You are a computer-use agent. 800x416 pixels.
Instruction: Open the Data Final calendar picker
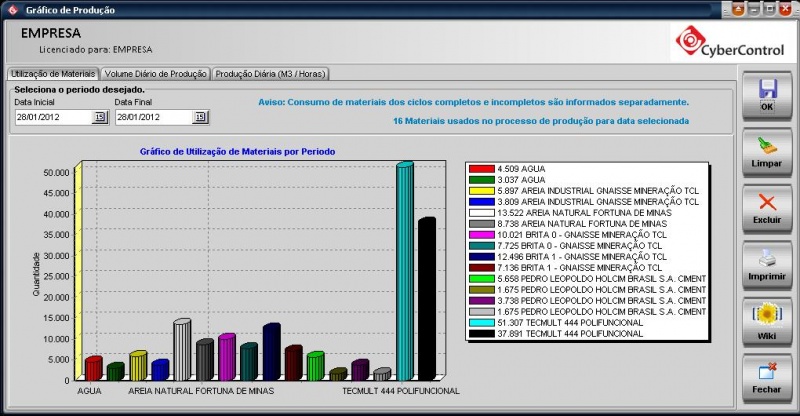200,117
